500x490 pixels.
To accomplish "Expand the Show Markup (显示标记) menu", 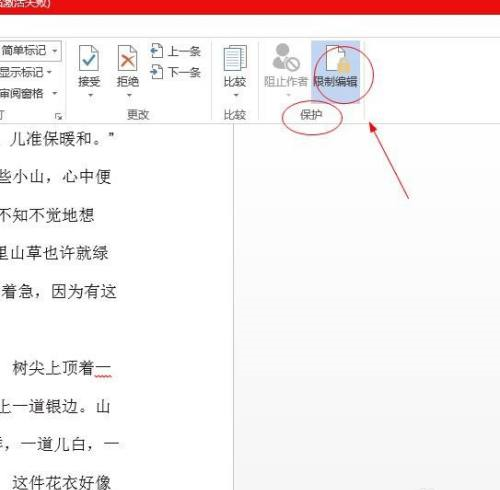I will pyautogui.click(x=26, y=72).
